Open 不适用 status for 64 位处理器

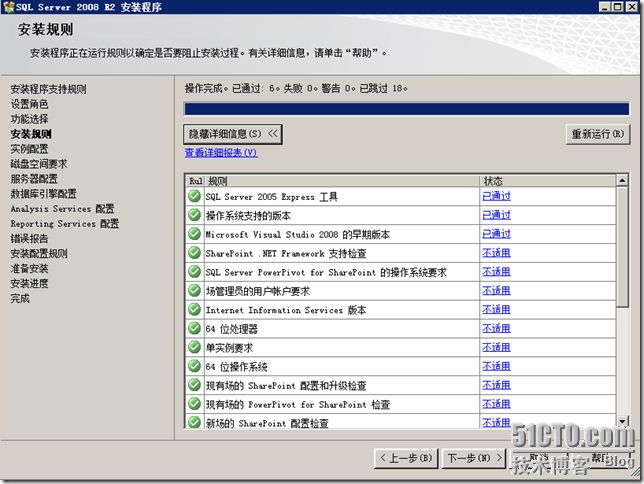click(x=496, y=328)
